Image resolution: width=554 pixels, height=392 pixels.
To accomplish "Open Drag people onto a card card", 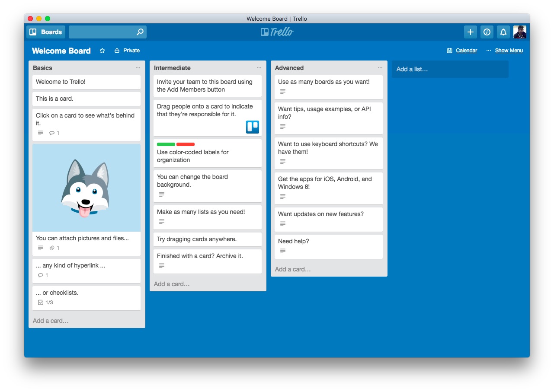I will point(208,118).
